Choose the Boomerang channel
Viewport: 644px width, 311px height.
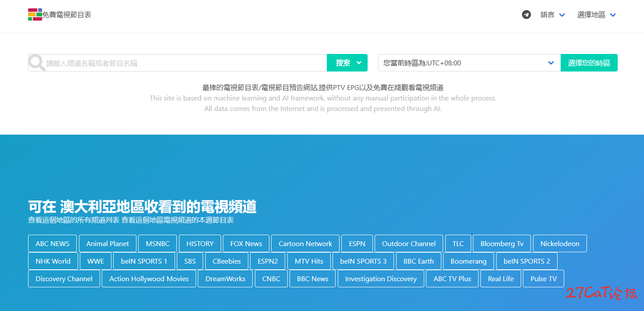click(469, 261)
